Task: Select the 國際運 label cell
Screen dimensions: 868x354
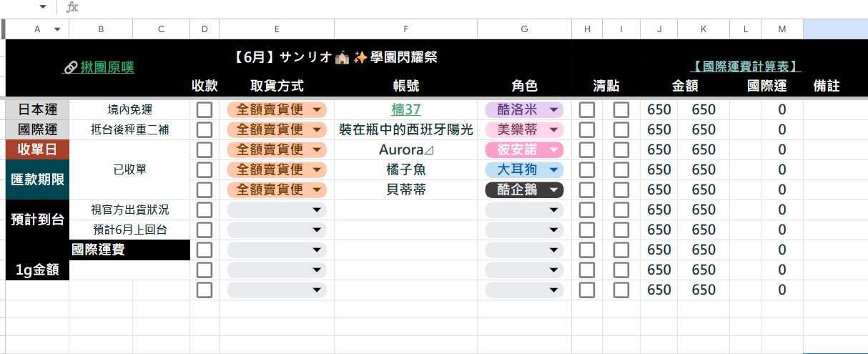Action: point(37,129)
